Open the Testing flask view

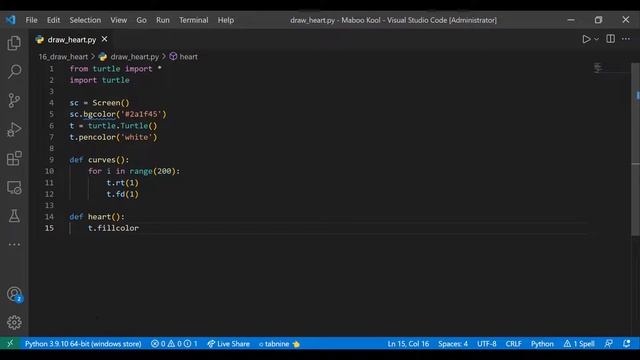coord(14,216)
